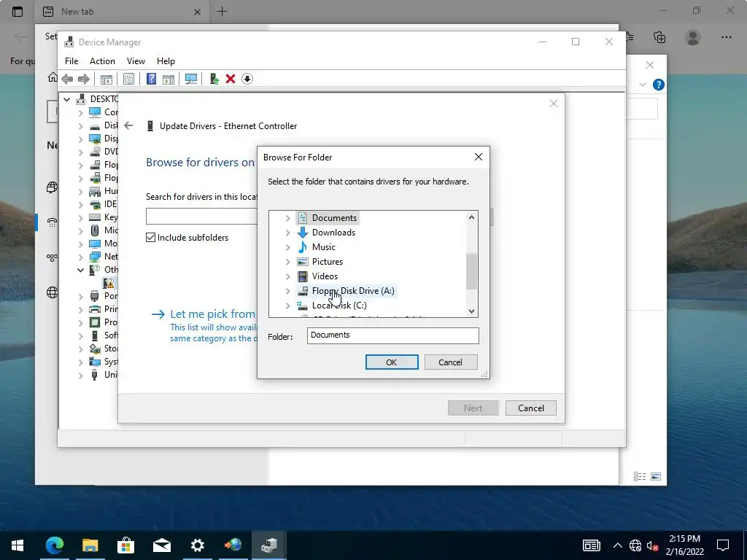Click the taskbar clock showing 2:15 PM
This screenshot has width=747, height=560.
(684, 545)
